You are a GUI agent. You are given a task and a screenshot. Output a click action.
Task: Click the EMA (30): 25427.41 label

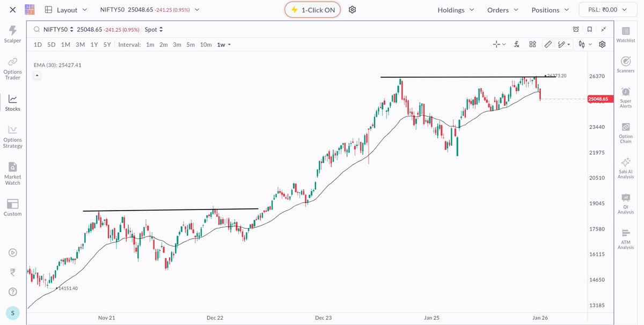pos(57,65)
